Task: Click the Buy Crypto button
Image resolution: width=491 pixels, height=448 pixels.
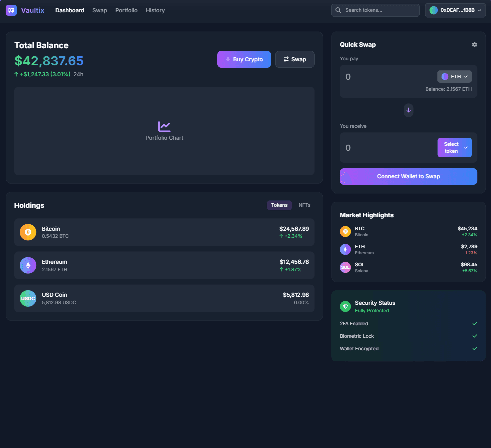Action: (244, 59)
